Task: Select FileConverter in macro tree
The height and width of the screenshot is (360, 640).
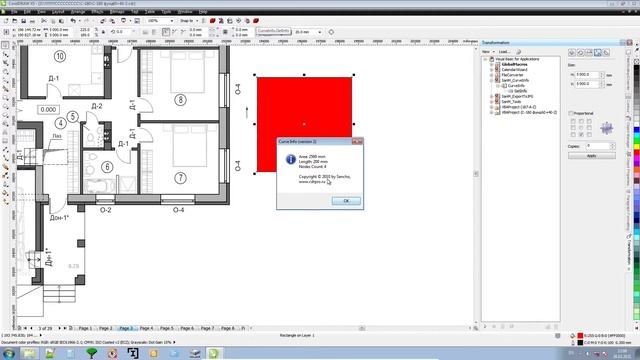Action: point(512,75)
